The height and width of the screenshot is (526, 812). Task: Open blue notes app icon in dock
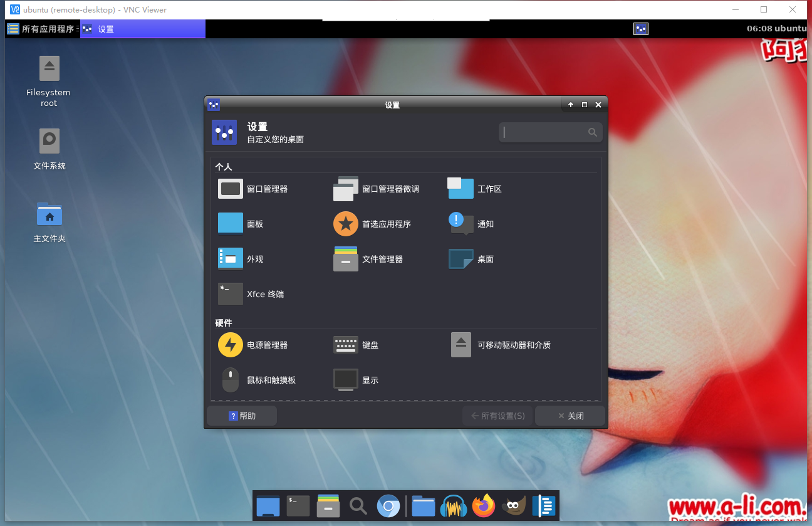pos(544,506)
